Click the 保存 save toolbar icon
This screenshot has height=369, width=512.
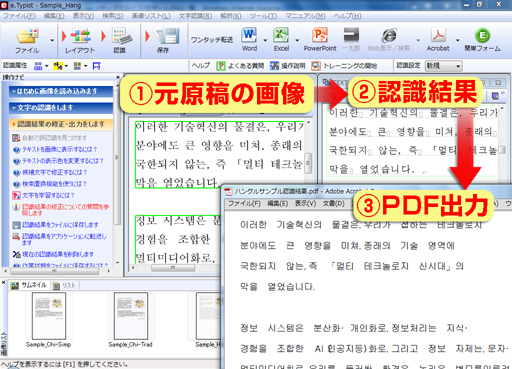(x=167, y=36)
